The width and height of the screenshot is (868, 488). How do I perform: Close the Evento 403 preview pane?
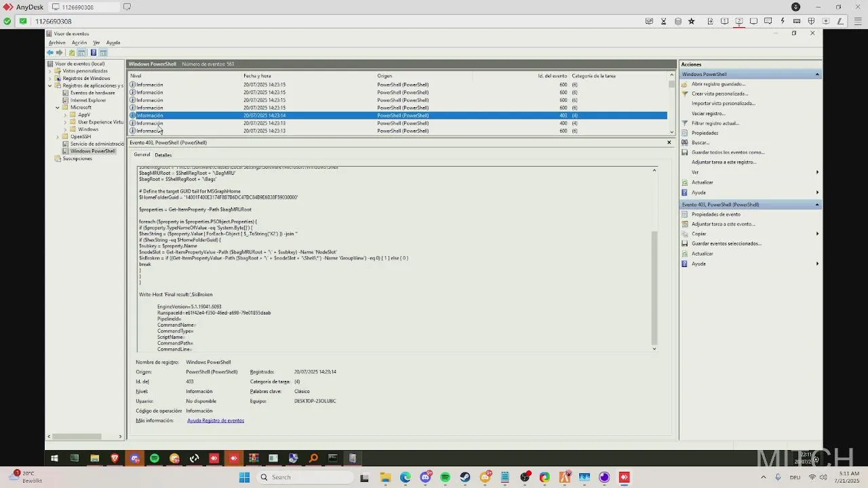669,142
